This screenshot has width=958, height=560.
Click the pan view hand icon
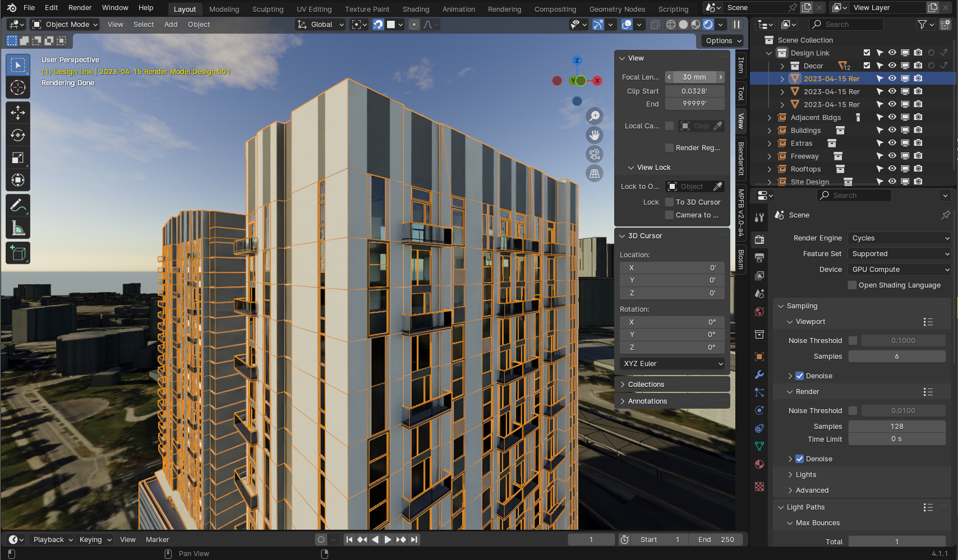point(595,135)
